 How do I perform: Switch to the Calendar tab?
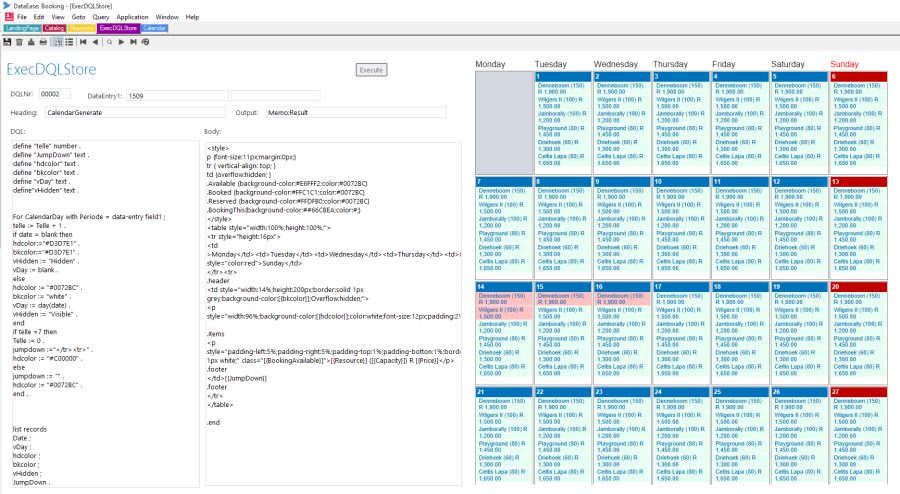click(x=154, y=28)
